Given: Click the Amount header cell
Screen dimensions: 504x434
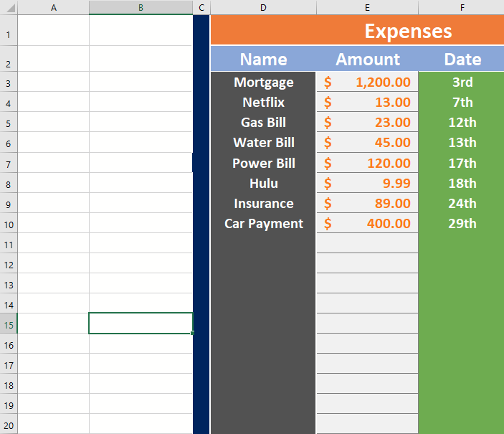Looking at the screenshot, I should (x=367, y=59).
